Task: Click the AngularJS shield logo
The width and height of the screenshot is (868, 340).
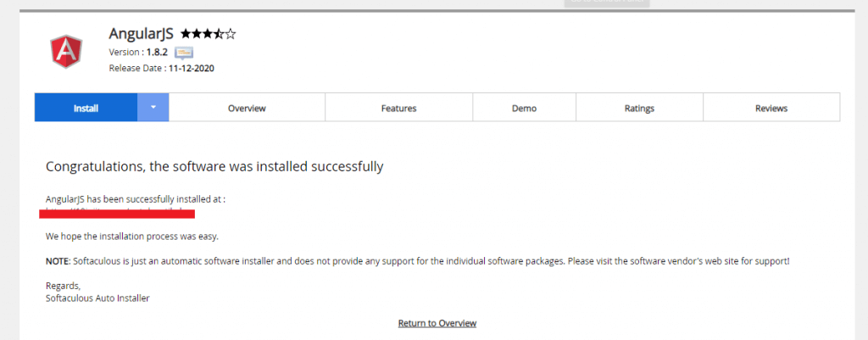Action: click(66, 51)
